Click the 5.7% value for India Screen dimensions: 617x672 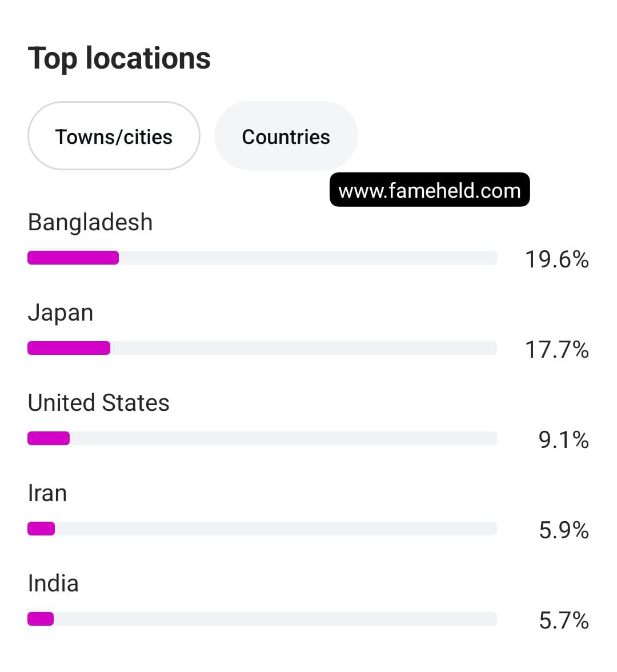(563, 621)
